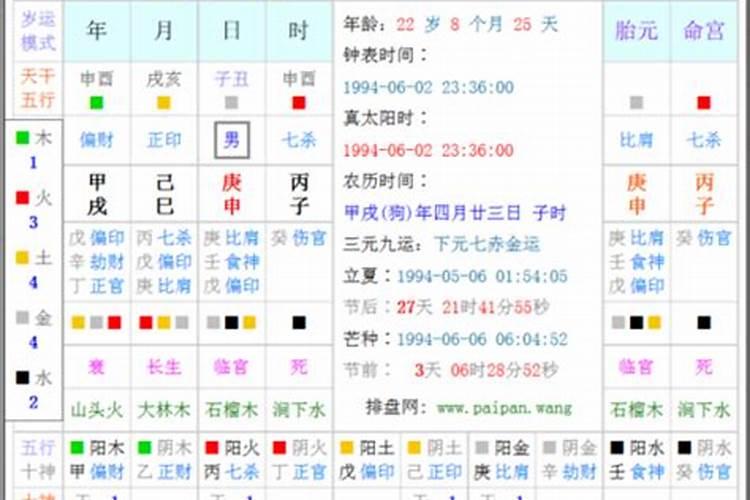Click the 阳火 丙 七杀 cell in the bottom row

(232, 460)
